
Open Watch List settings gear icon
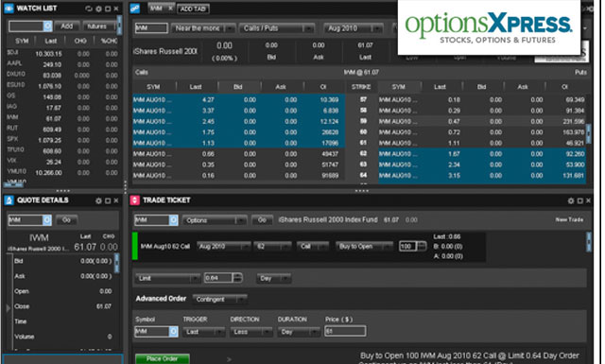point(98,9)
